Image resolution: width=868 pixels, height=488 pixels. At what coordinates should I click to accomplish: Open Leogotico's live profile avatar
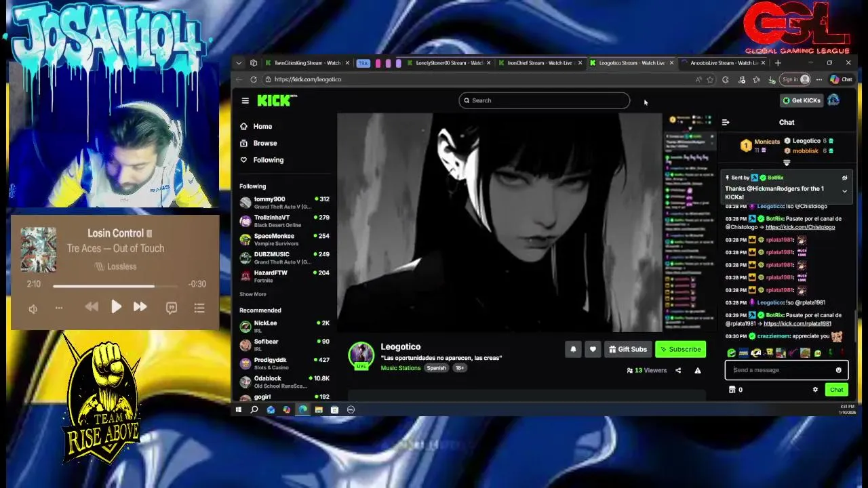tap(361, 355)
